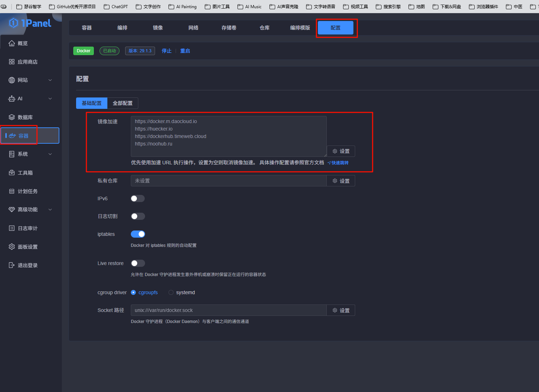
Task: Click the Docker whale 容器 icon
Action: (x=12, y=136)
